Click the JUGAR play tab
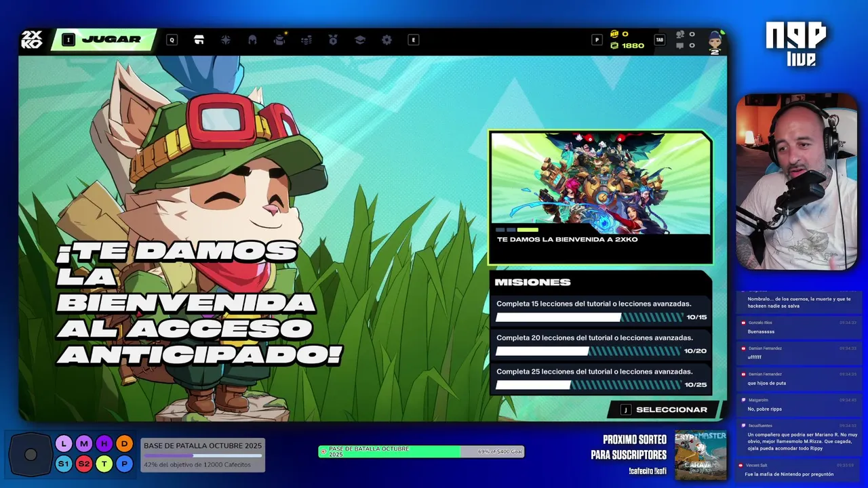 click(104, 39)
